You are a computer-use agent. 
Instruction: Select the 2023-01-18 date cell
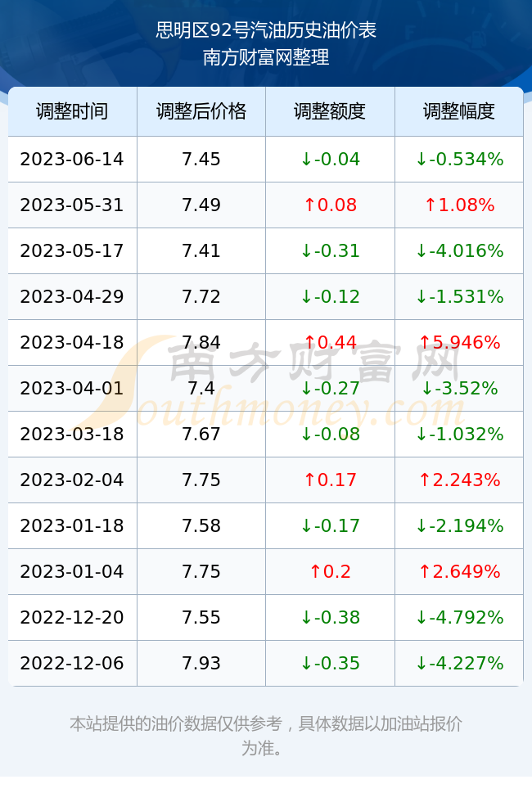[72, 525]
